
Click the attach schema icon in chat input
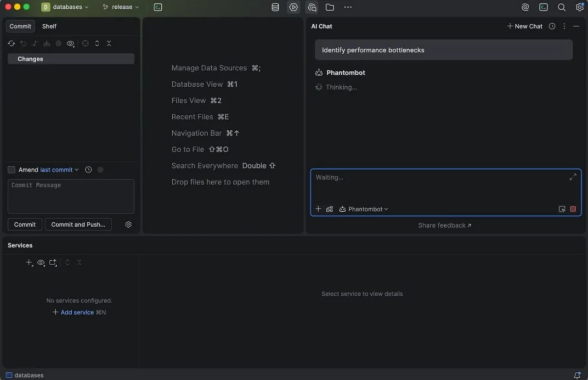point(329,209)
